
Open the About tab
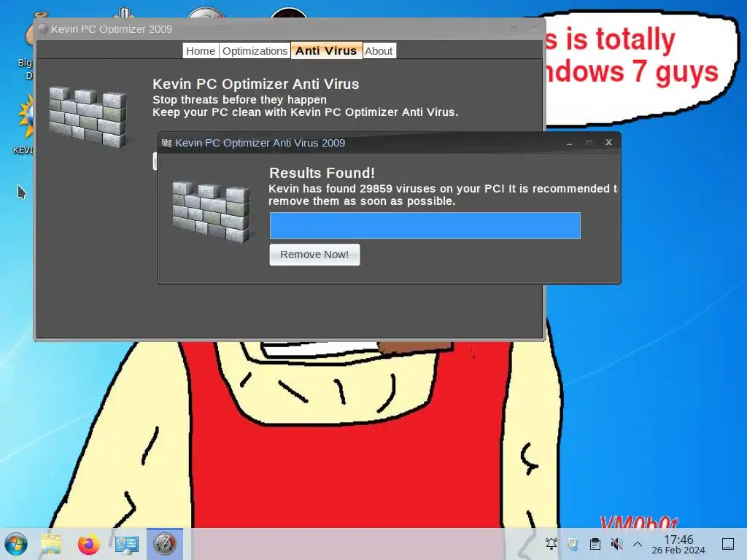pos(379,51)
